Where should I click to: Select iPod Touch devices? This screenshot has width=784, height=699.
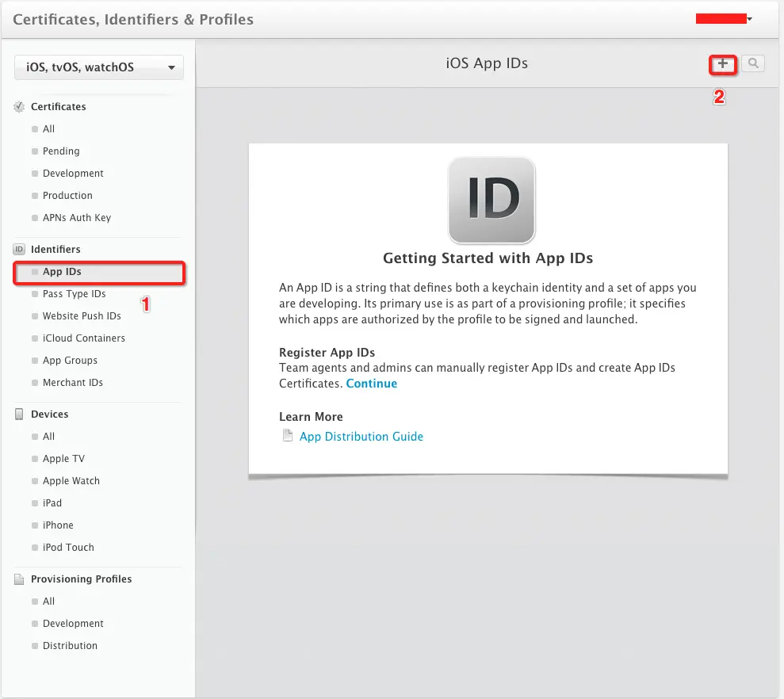coord(68,548)
